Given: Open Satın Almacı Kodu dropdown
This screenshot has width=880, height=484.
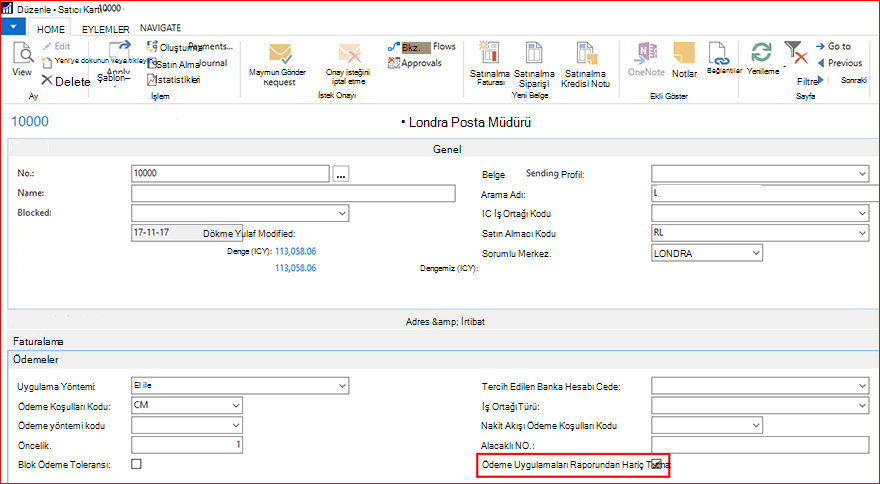Looking at the screenshot, I should tap(862, 233).
